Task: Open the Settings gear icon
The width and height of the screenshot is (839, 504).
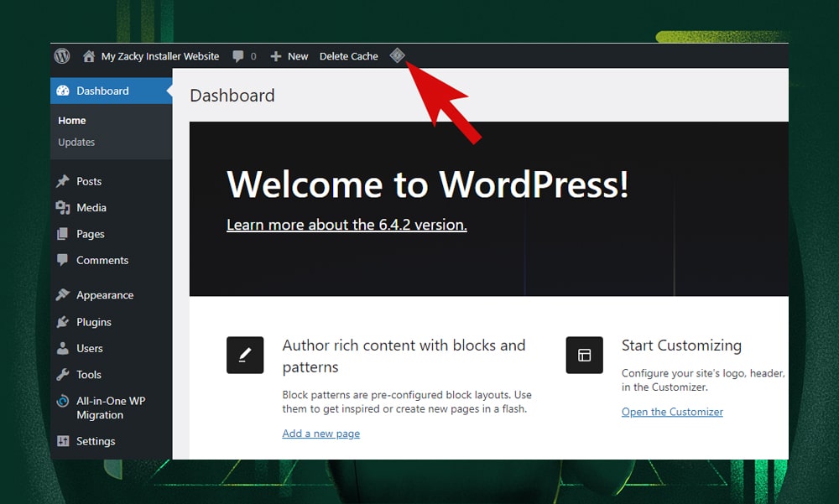Action: coord(64,441)
